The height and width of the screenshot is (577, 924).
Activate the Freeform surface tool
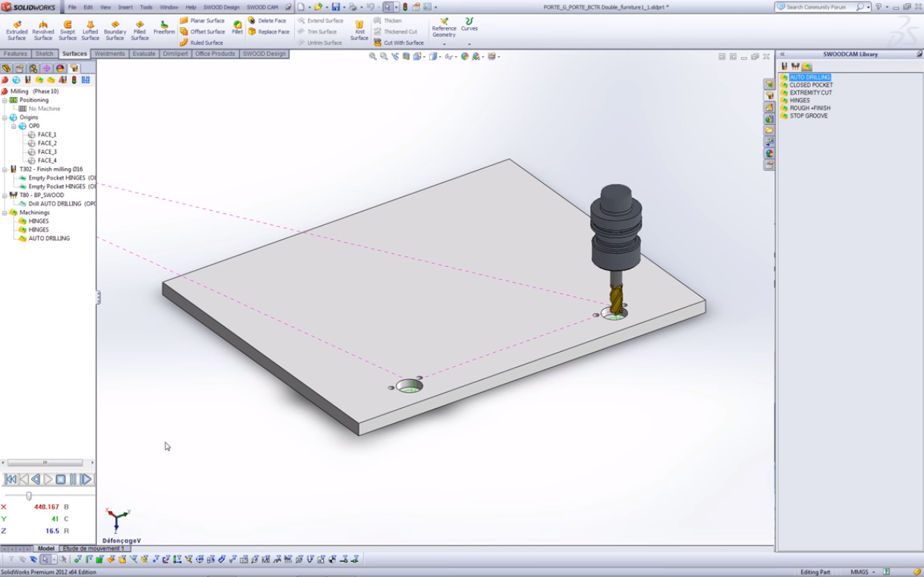[x=164, y=29]
